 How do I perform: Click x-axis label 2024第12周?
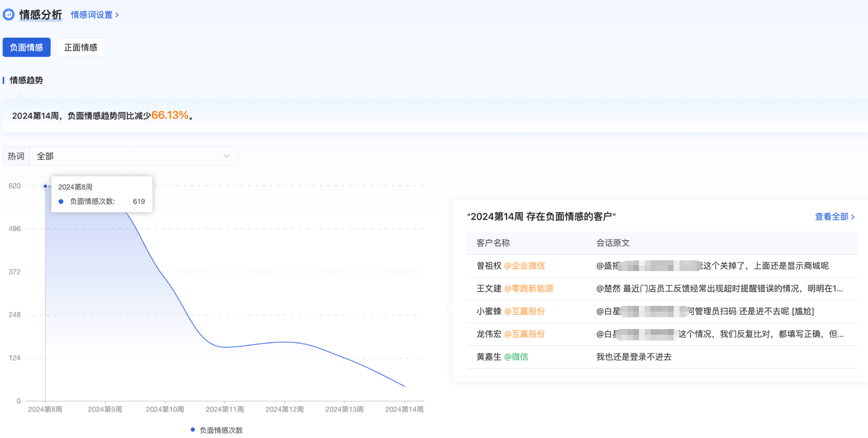(285, 410)
